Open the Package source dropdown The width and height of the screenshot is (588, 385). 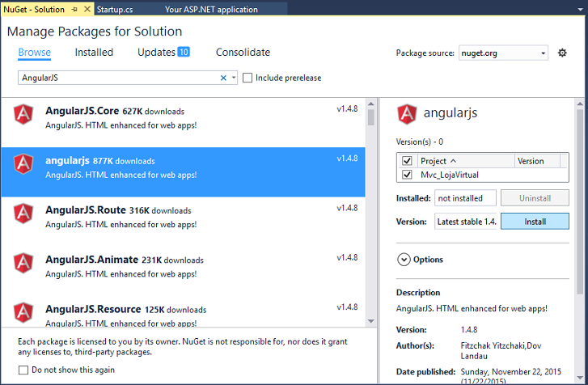(503, 53)
